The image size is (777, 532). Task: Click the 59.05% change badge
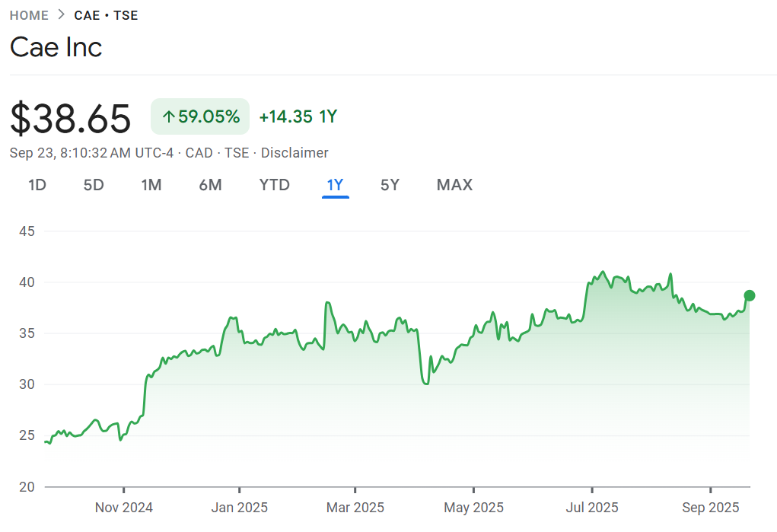point(200,116)
